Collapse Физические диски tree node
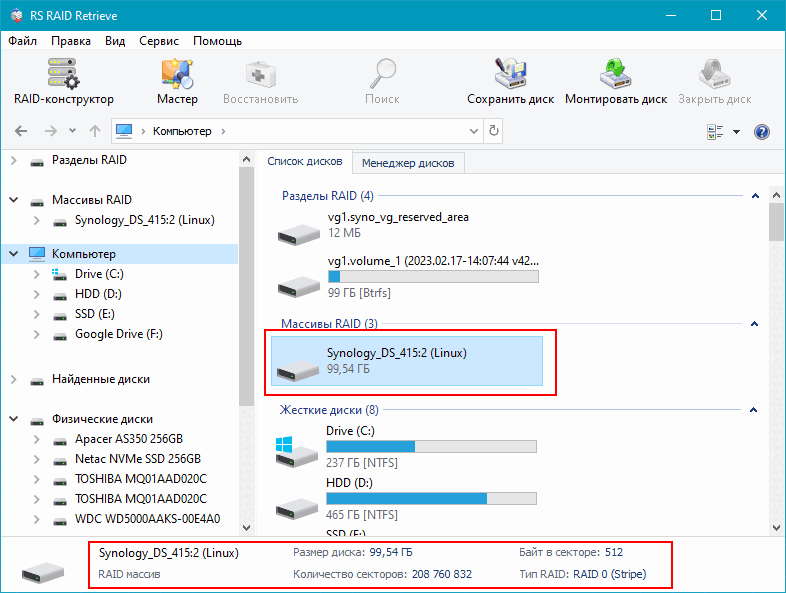786x593 pixels. coord(14,419)
